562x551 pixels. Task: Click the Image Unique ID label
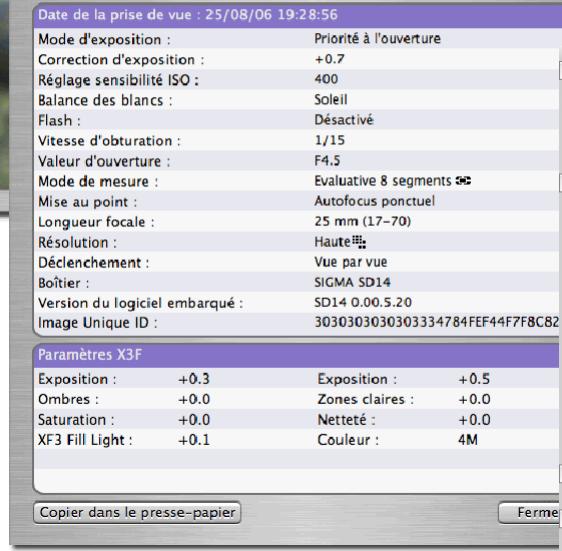[x=97, y=323]
